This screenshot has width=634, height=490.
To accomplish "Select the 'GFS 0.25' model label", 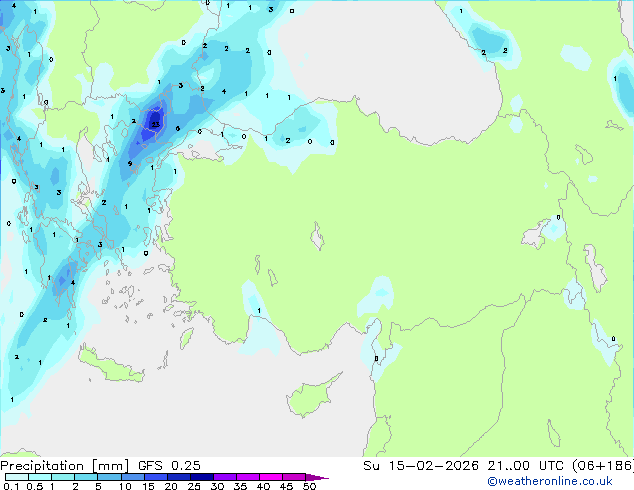I will click(169, 466).
